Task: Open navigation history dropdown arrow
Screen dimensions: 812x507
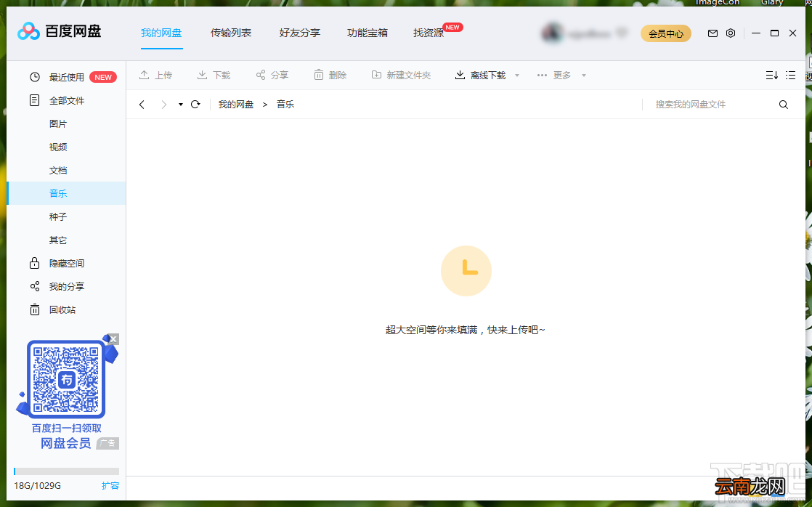Action: click(181, 105)
